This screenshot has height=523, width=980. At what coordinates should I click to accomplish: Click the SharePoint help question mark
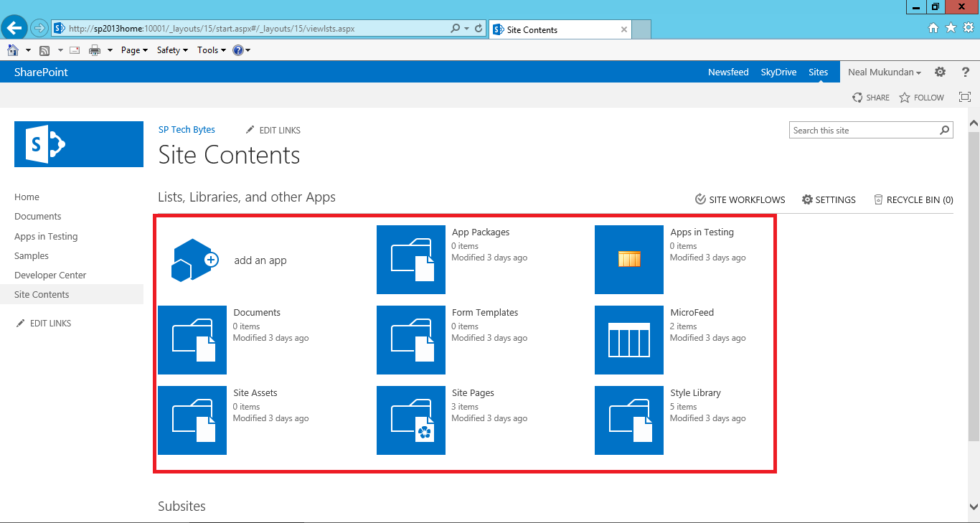(x=966, y=72)
